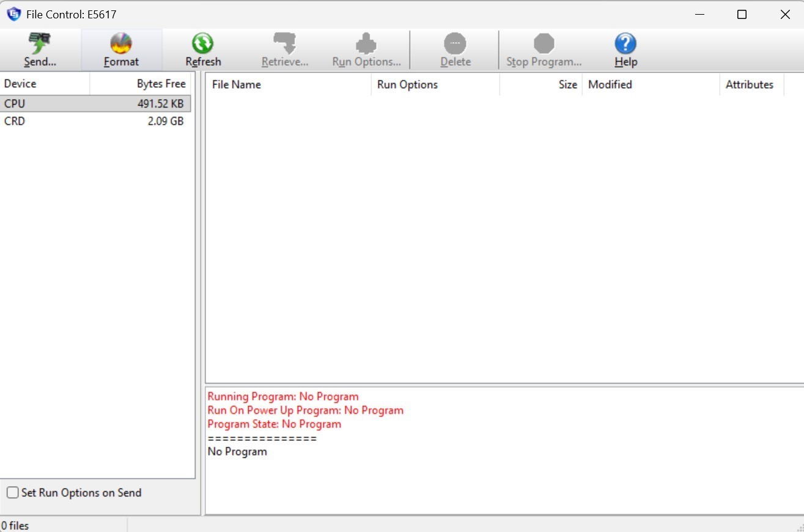The height and width of the screenshot is (532, 804).
Task: Sort files by Size column
Action: point(540,84)
